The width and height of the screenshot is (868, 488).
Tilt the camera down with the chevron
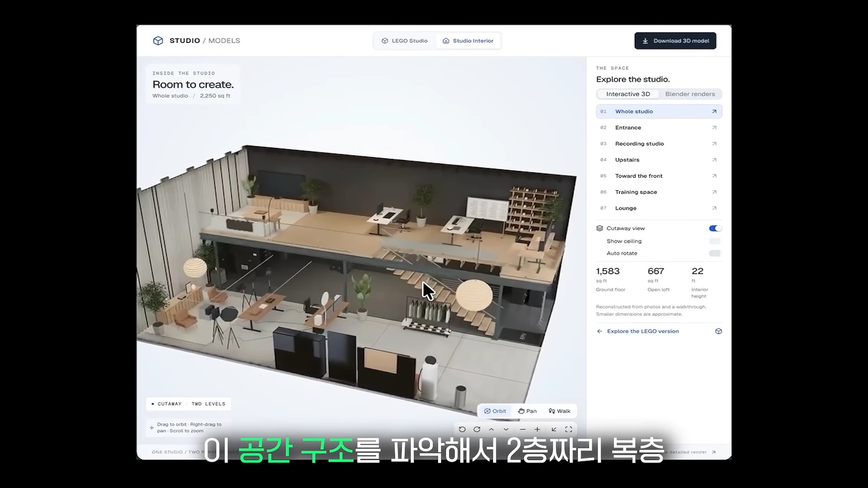(x=506, y=429)
